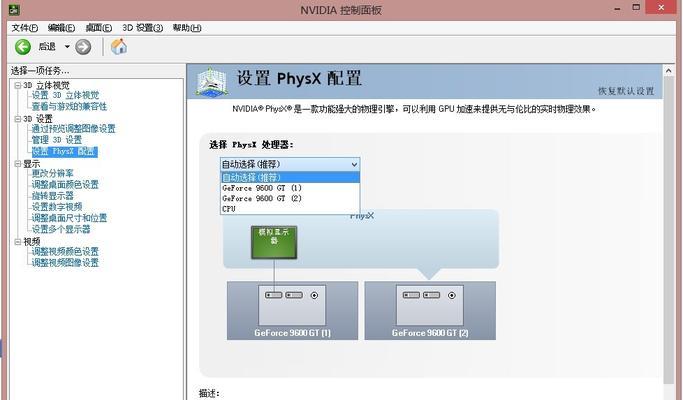Collapse the 显示 tree node
683x400 pixels.
(17, 164)
